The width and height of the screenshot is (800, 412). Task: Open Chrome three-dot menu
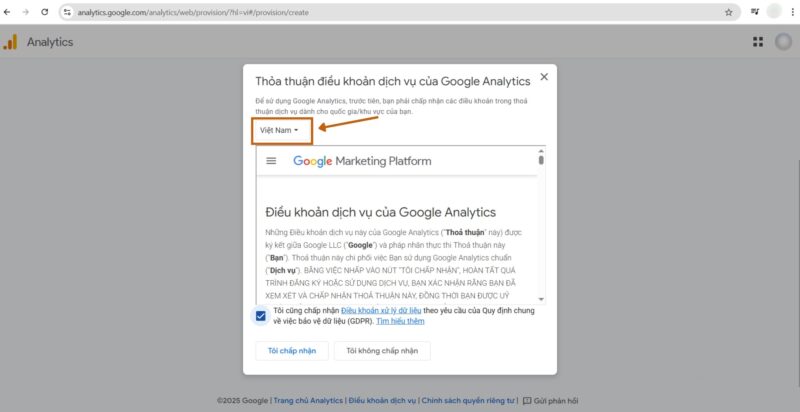pyautogui.click(x=792, y=12)
